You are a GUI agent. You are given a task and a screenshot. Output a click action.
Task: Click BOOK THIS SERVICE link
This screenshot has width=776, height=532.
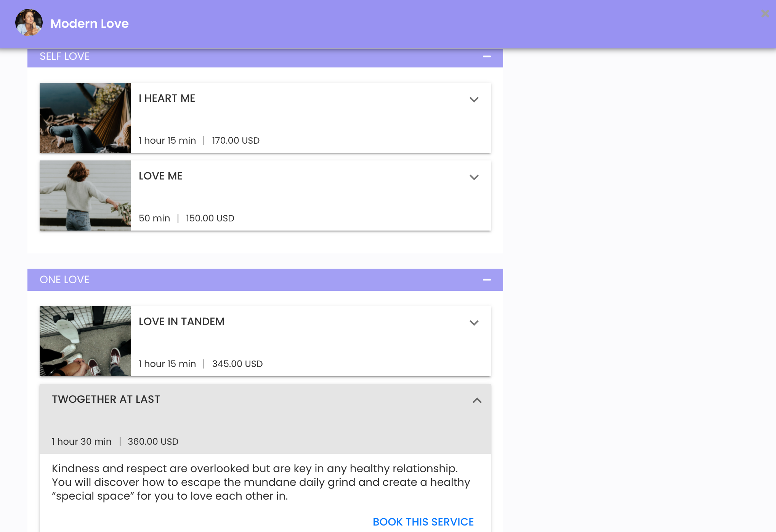(x=423, y=522)
